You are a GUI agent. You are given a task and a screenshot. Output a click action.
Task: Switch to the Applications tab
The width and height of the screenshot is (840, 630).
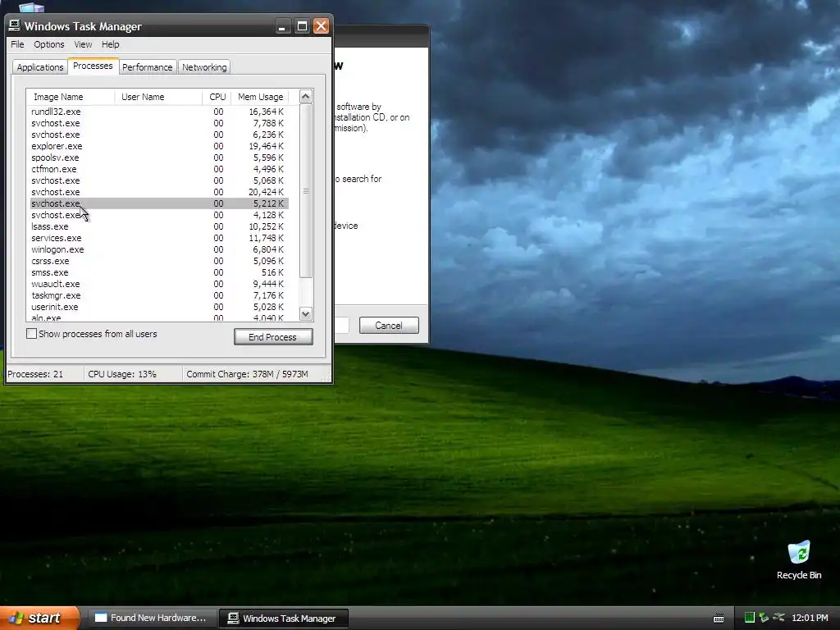(39, 67)
